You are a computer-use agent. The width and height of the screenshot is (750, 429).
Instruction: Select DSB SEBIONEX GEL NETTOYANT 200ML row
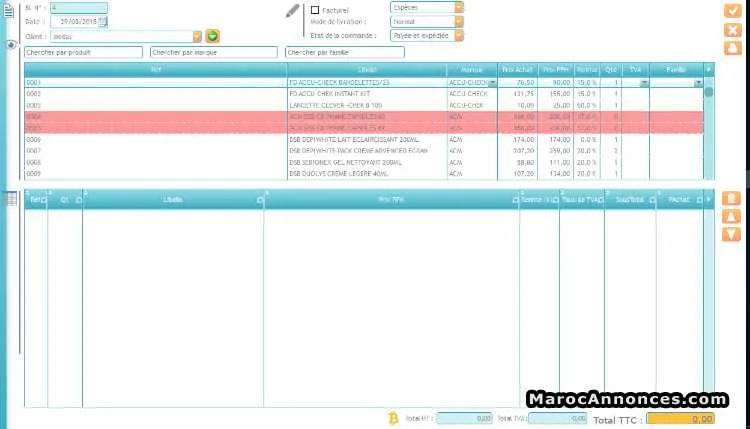pyautogui.click(x=364, y=162)
